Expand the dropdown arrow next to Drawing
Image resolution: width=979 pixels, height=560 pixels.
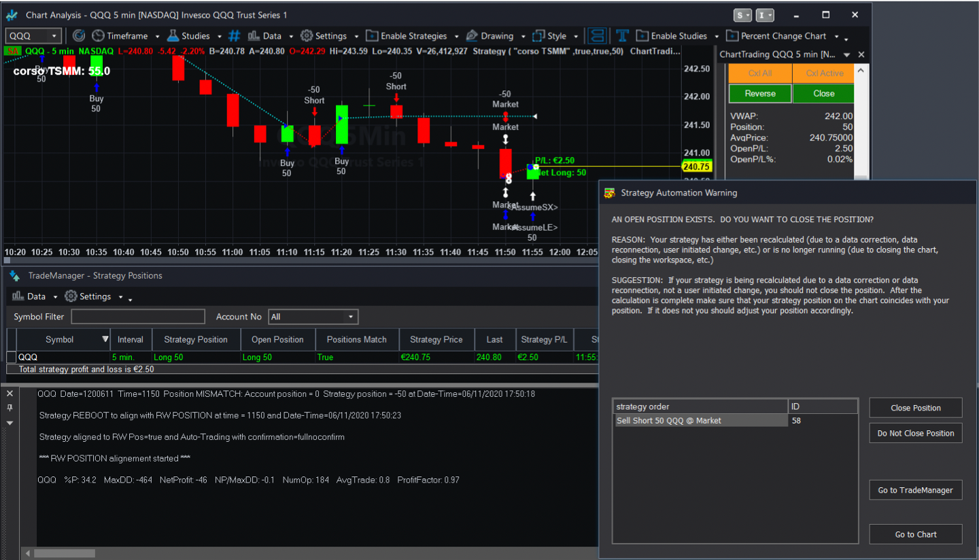523,37
